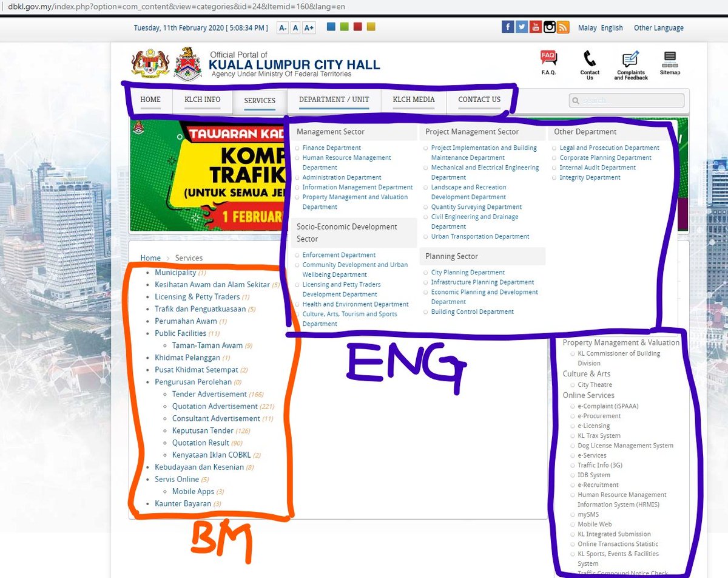Open Building Control Department link
Image resolution: width=728 pixels, height=578 pixels.
coord(472,312)
